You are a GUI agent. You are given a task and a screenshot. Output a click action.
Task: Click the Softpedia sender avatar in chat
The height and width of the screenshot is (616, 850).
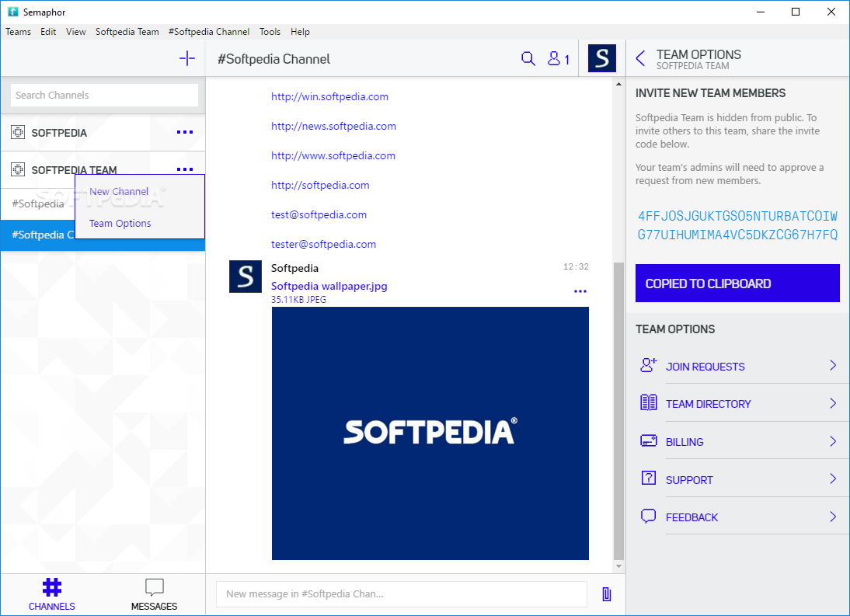pyautogui.click(x=245, y=277)
